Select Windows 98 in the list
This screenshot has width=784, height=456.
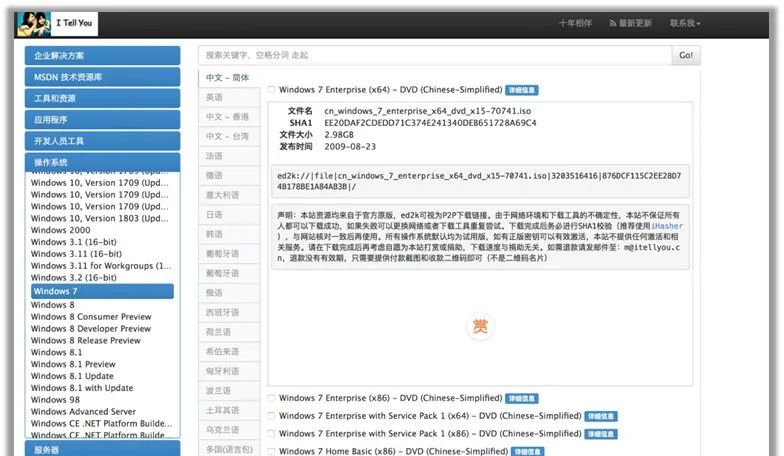(x=55, y=400)
